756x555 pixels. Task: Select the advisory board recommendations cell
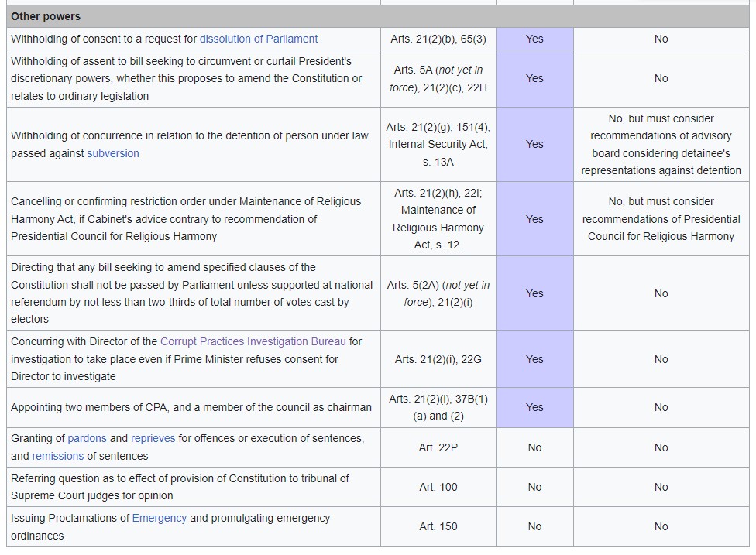click(661, 144)
